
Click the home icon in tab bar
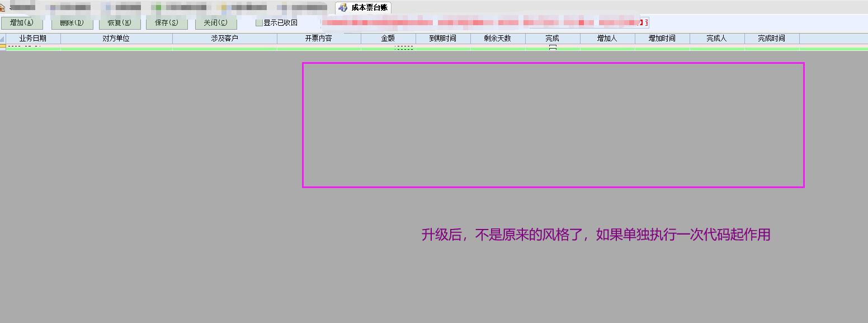click(2, 8)
